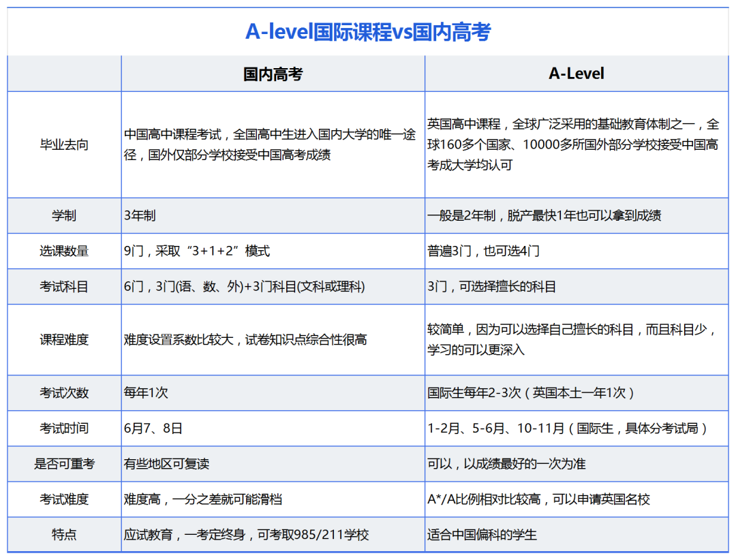736x560 pixels.
Task: Select the 'A-Level' column header
Action: click(577, 74)
